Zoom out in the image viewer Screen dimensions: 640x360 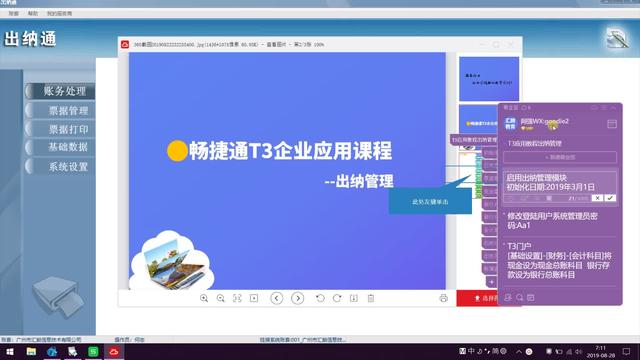coord(220,298)
